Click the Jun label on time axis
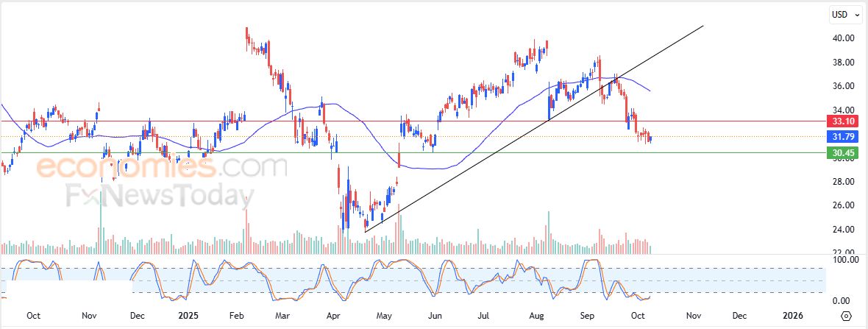The image size is (868, 329). (435, 316)
